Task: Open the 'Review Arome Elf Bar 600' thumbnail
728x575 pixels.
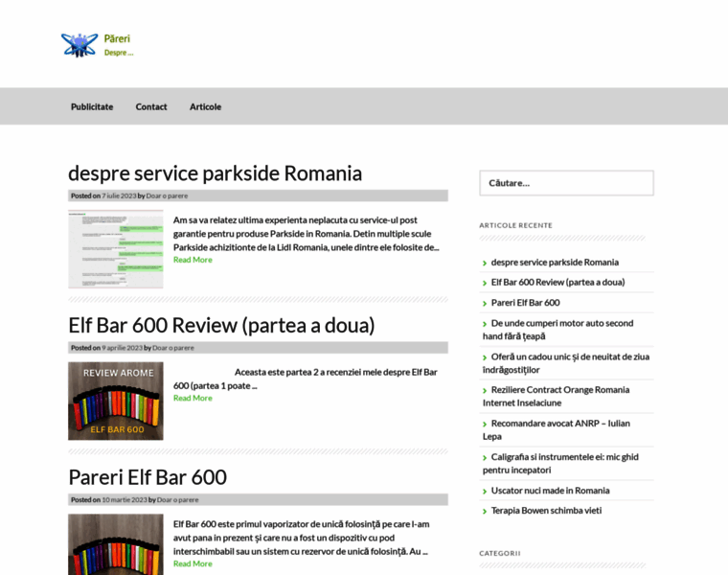Action: tap(116, 401)
